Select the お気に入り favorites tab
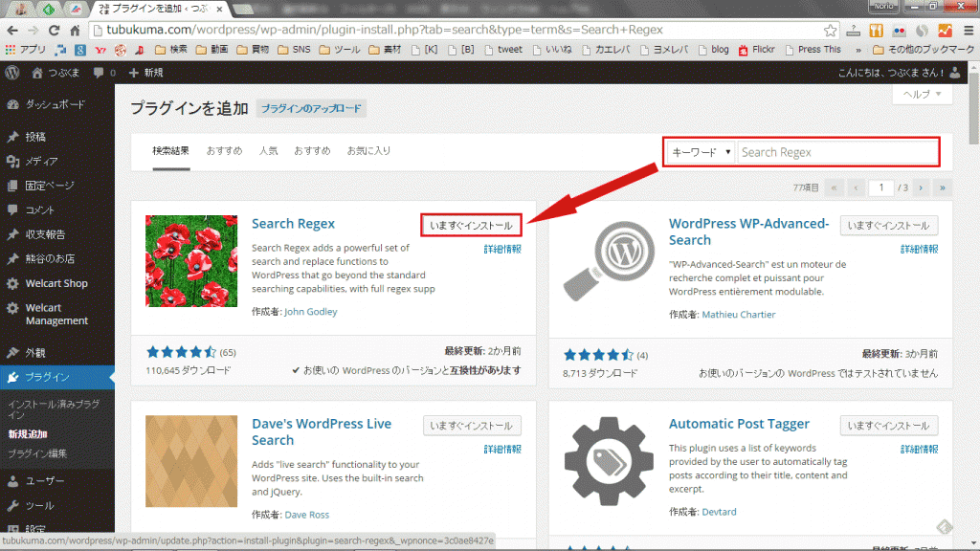The width and height of the screenshot is (980, 551). pyautogui.click(x=368, y=151)
